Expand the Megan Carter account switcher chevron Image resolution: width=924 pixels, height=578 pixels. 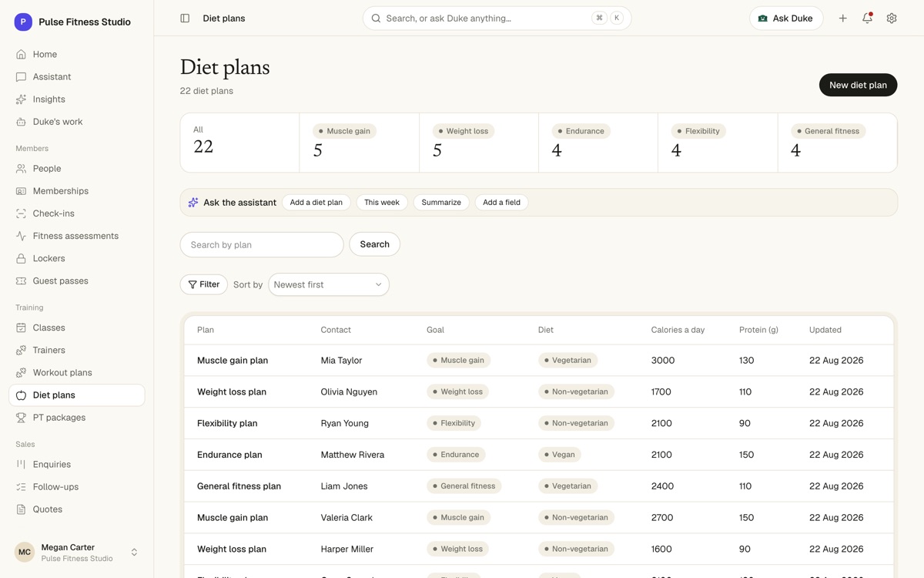click(x=134, y=553)
